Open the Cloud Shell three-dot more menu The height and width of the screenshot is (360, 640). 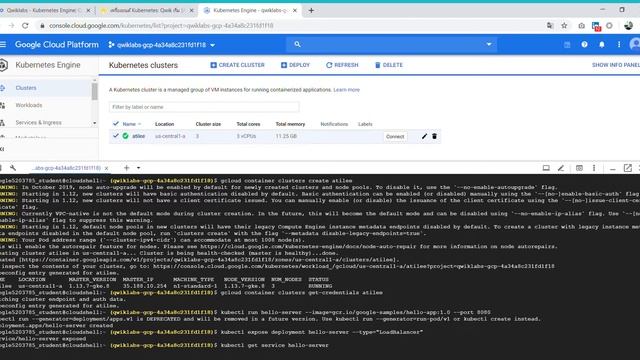click(594, 168)
